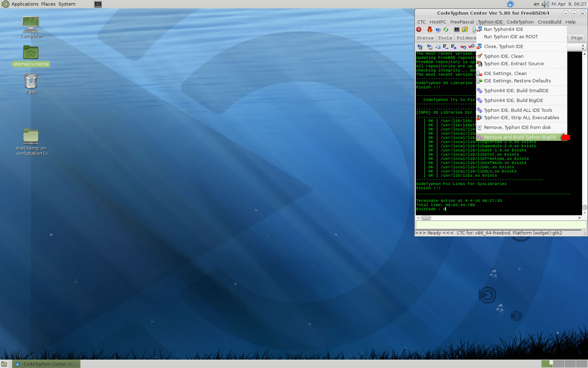Click the red ball down-arrow icon
Viewport: 588px width, 368px height.
coord(463,47)
